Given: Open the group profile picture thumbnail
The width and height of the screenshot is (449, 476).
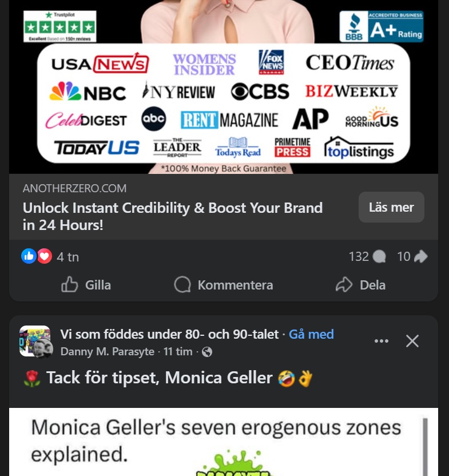Looking at the screenshot, I should tap(34, 341).
